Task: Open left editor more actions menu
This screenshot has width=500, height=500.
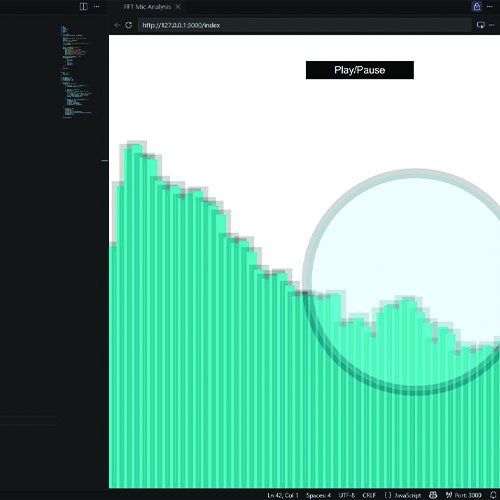Action: [x=96, y=7]
